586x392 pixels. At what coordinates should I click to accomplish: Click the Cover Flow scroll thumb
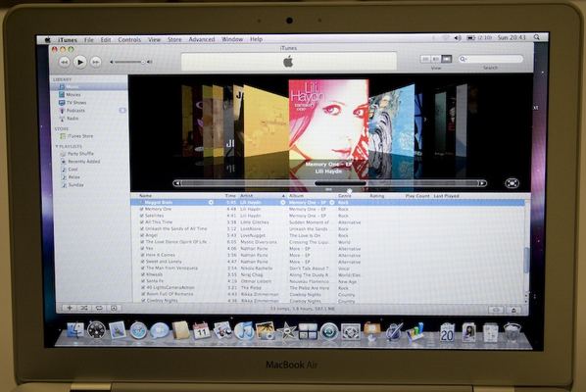[340, 183]
